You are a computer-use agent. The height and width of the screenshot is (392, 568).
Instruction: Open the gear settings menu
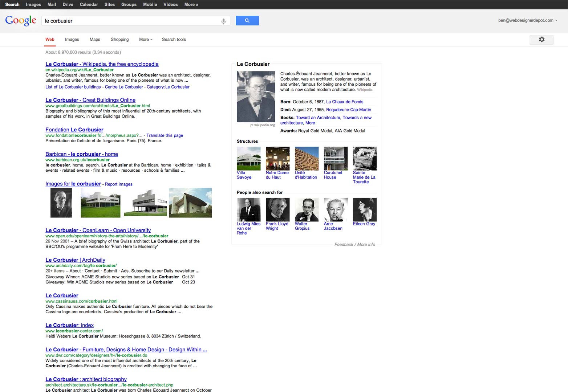tap(541, 40)
